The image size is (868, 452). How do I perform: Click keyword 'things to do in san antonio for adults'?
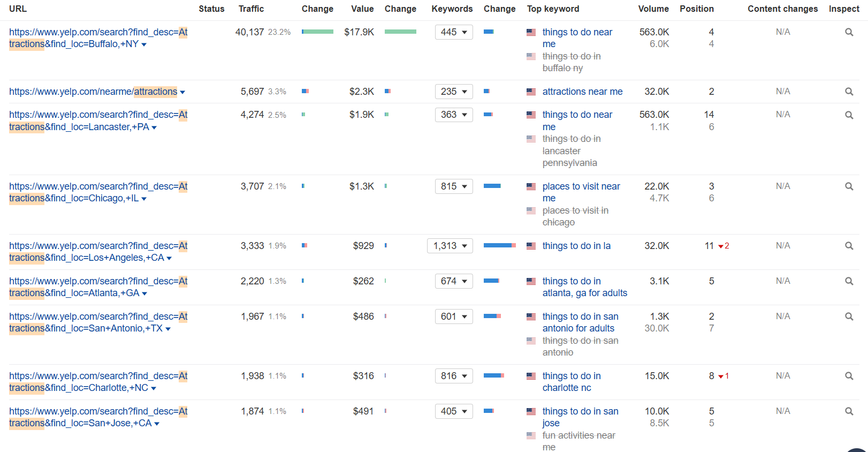[x=580, y=322]
